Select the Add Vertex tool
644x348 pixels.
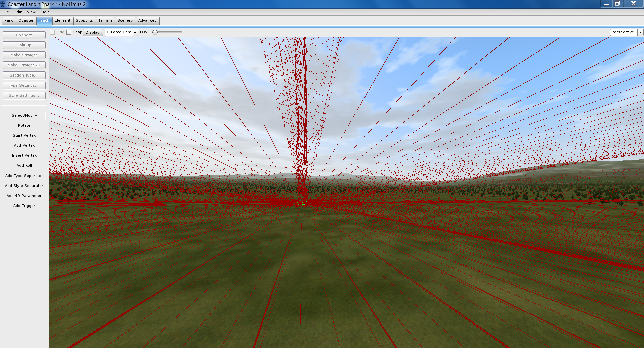coord(24,145)
